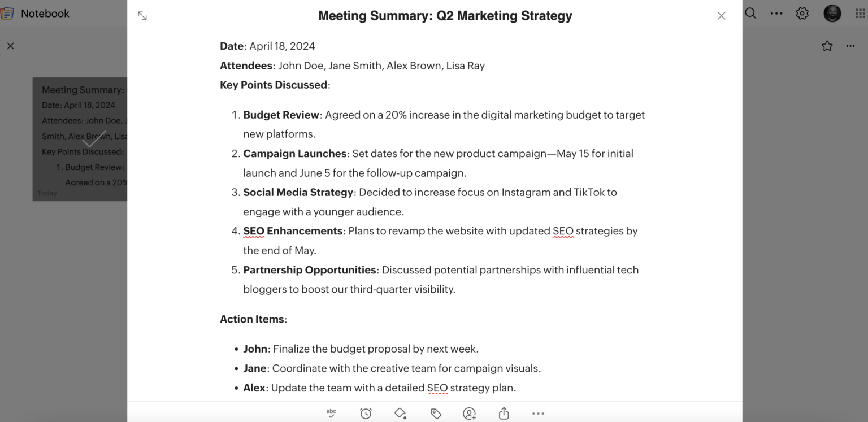Set a reminder with the alarm clock icon
This screenshot has height=422, width=868.
tap(366, 414)
